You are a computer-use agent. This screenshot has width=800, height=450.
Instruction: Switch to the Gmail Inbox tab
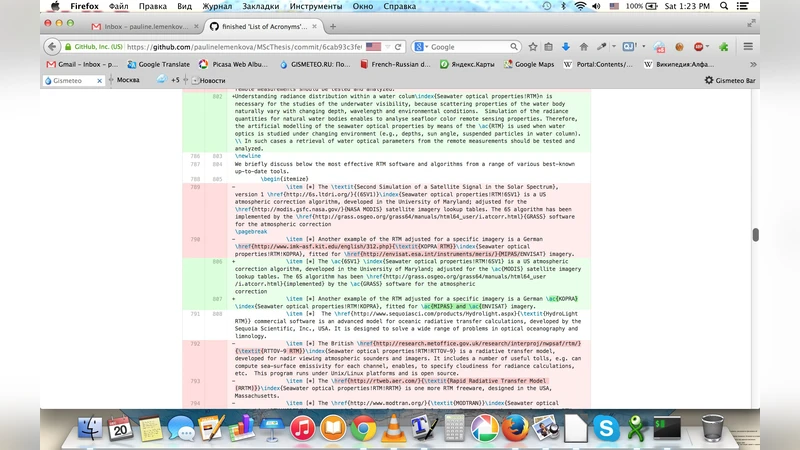point(145,27)
